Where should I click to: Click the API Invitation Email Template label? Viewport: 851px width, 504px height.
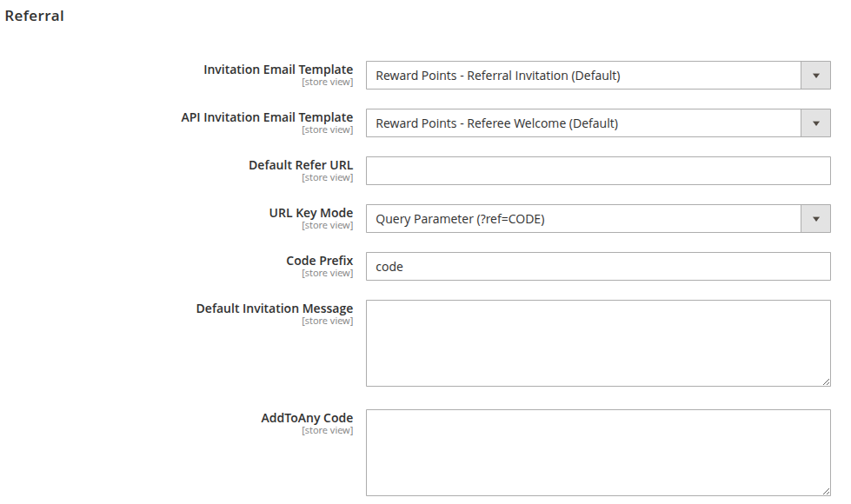(267, 117)
